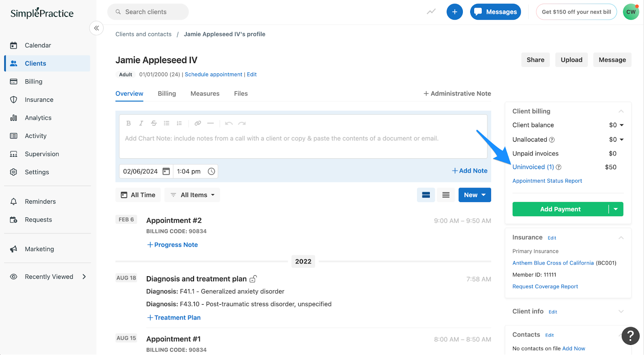Open the analytics trend line icon

click(x=431, y=12)
